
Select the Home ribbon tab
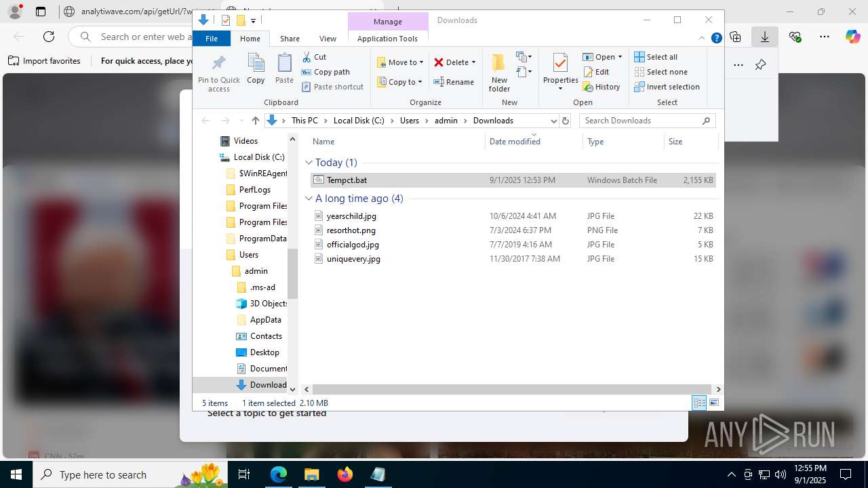click(x=250, y=39)
